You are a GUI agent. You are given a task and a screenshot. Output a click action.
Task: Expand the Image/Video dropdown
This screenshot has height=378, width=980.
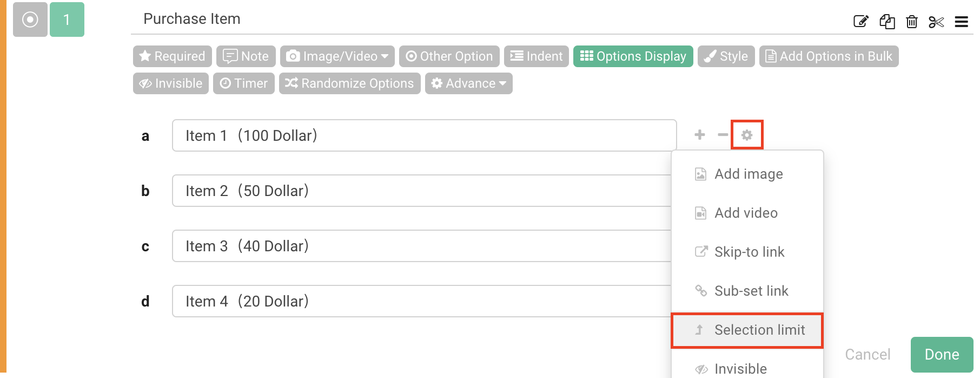pyautogui.click(x=337, y=56)
